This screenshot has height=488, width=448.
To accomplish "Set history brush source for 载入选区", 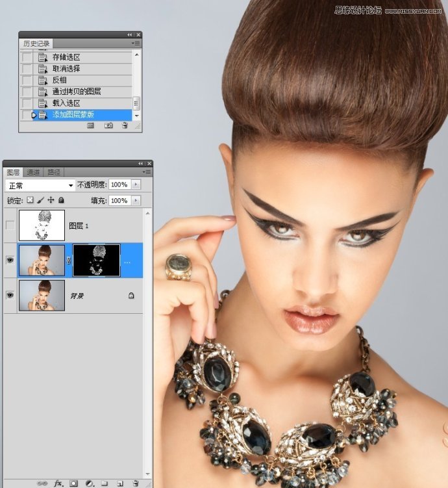I will (x=27, y=103).
